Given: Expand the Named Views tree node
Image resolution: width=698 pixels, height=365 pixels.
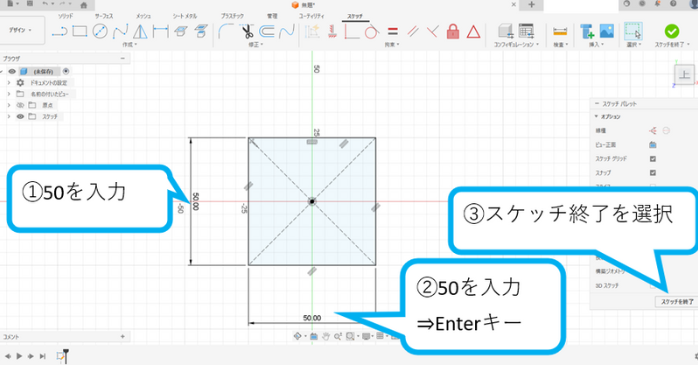Looking at the screenshot, I should tap(8, 94).
